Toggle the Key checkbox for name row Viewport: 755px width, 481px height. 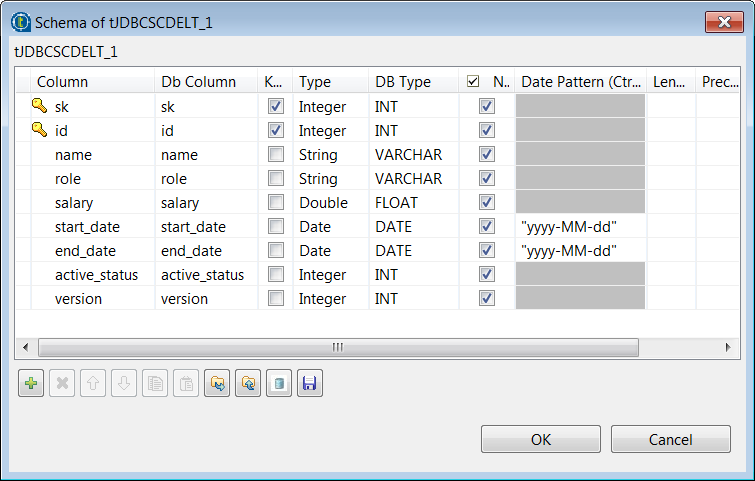[x=276, y=154]
